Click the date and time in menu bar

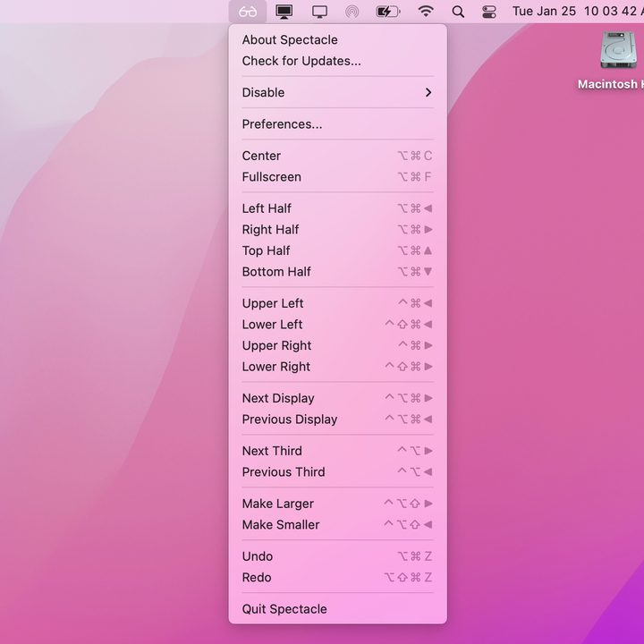[578, 11]
